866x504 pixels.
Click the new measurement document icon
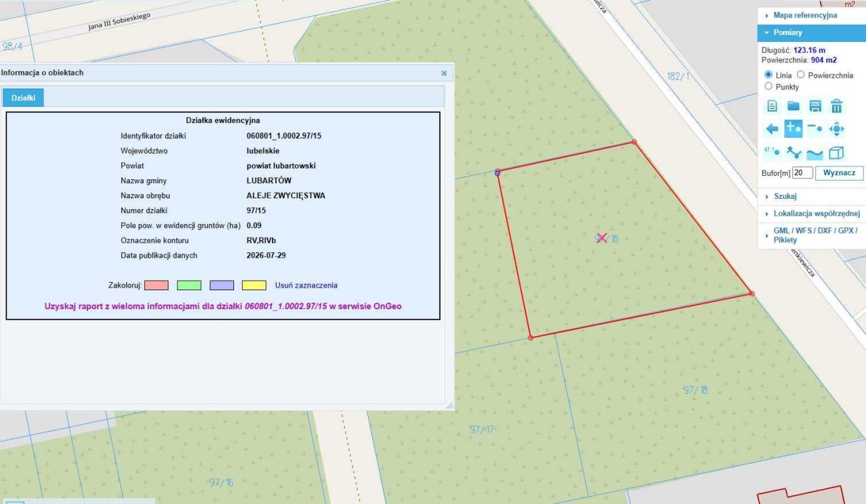point(772,106)
